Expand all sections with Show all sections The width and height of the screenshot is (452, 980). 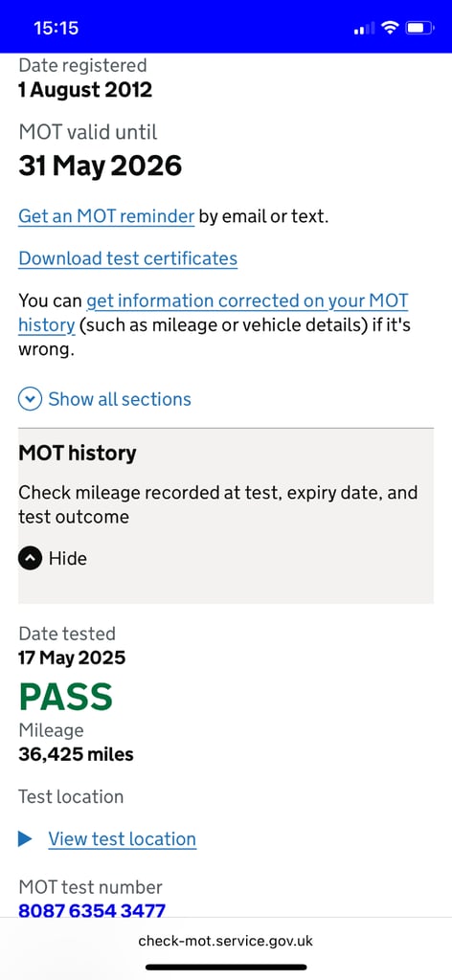(x=120, y=399)
